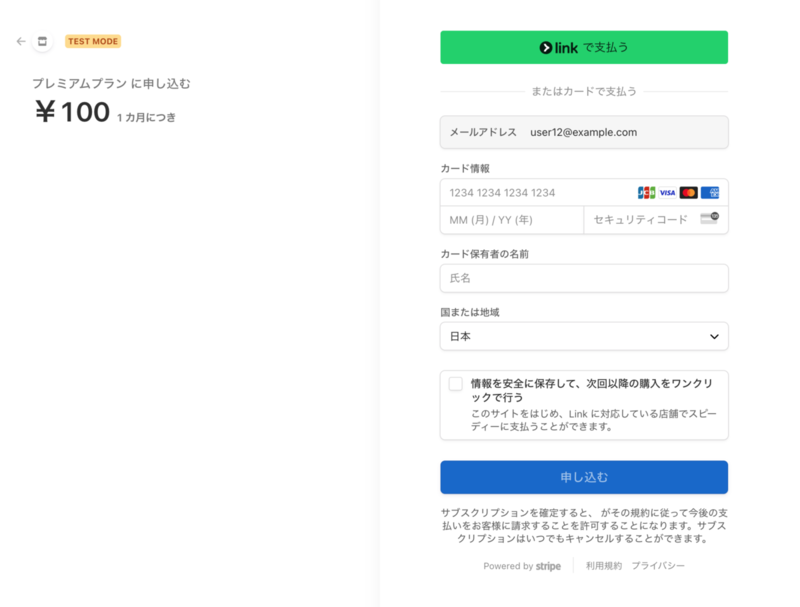Click the country dropdown chevron arrow
The height and width of the screenshot is (607, 800).
(714, 337)
